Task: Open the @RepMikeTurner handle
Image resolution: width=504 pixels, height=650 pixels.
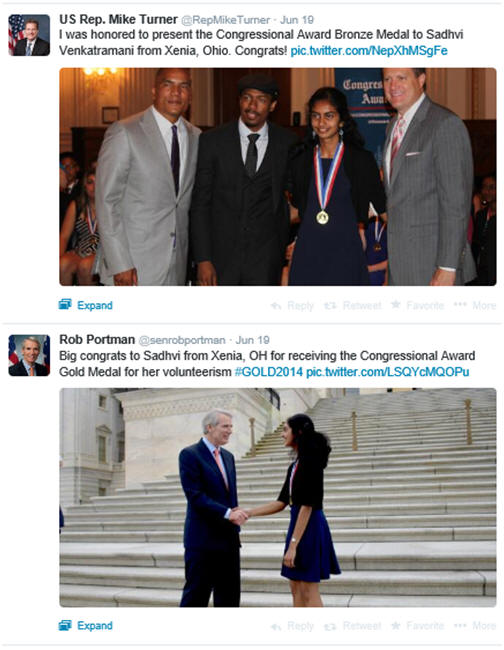Action: 225,20
